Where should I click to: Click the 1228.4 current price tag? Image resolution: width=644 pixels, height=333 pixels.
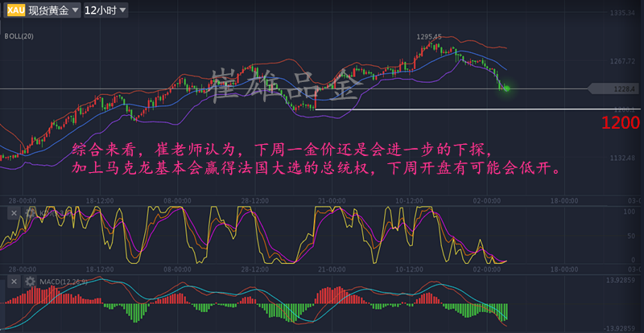point(613,88)
